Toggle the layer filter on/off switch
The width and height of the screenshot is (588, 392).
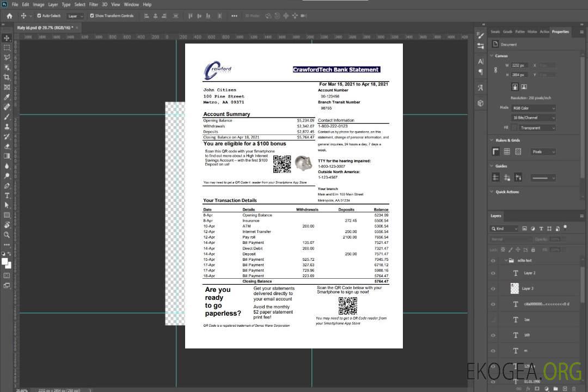(565, 227)
